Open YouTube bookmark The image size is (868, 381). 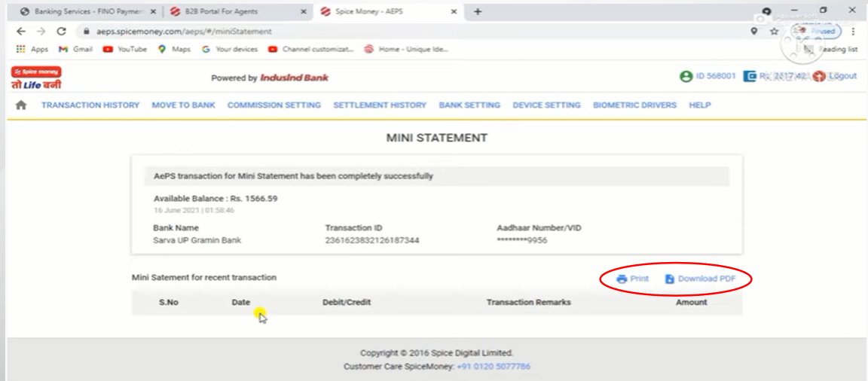click(124, 49)
